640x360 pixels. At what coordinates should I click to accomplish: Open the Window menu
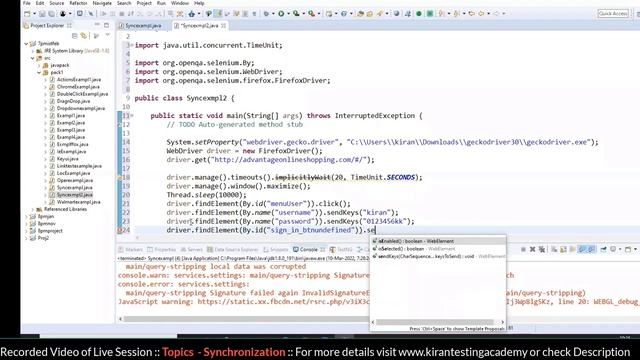(180, 3)
